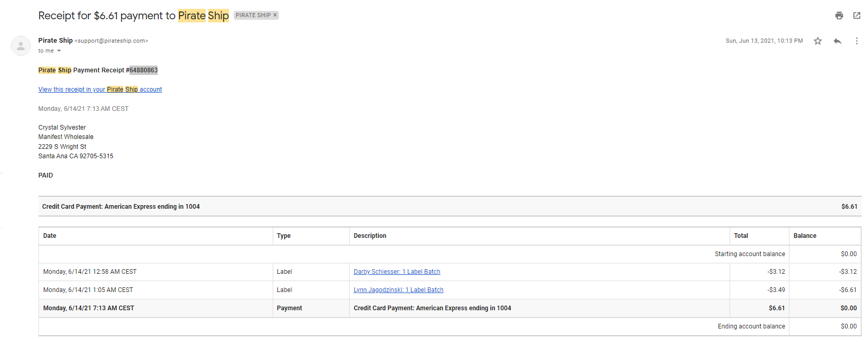Click the "Ending account balance" label
The width and height of the screenshot is (868, 342).
[751, 326]
